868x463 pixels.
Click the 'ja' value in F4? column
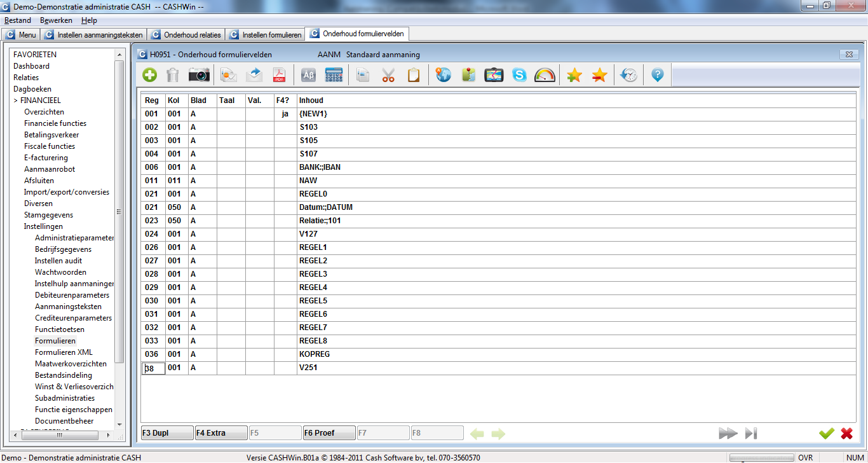pos(285,114)
